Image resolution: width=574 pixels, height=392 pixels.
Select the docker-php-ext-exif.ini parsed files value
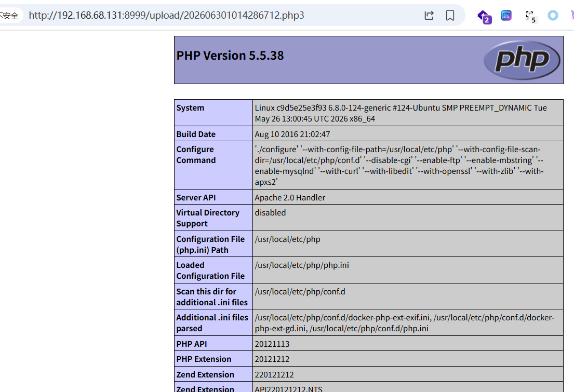[x=405, y=323]
